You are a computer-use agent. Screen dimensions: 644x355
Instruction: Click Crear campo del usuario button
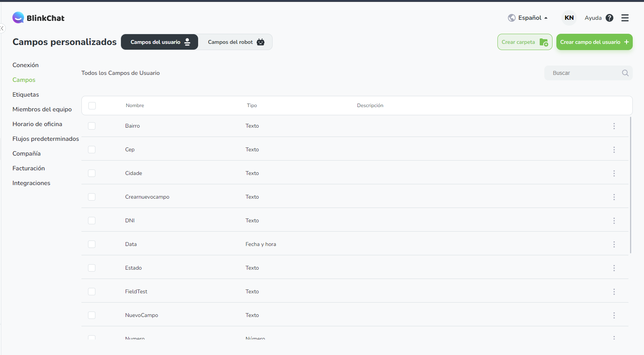pos(594,42)
